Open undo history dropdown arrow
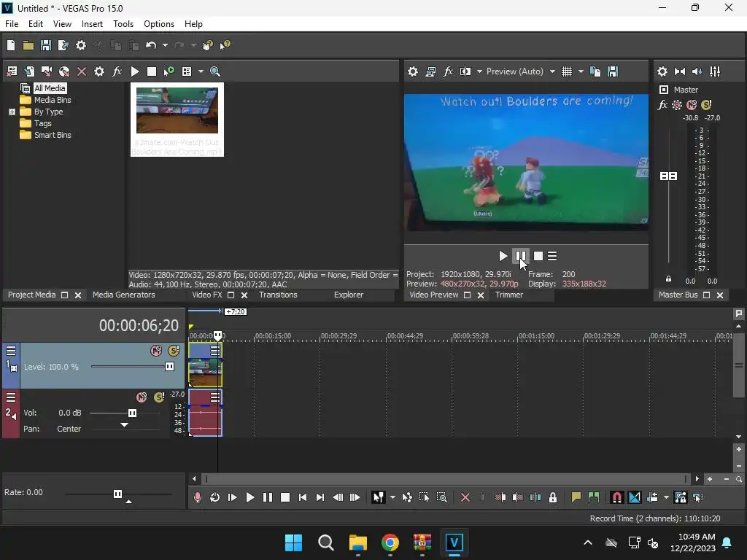Image resolution: width=747 pixels, height=560 pixels. (x=165, y=45)
